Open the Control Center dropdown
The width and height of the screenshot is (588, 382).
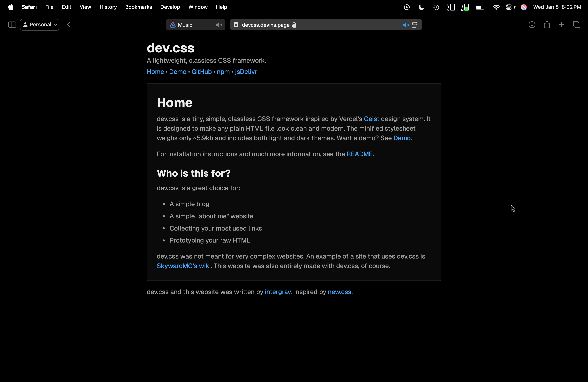tap(510, 7)
